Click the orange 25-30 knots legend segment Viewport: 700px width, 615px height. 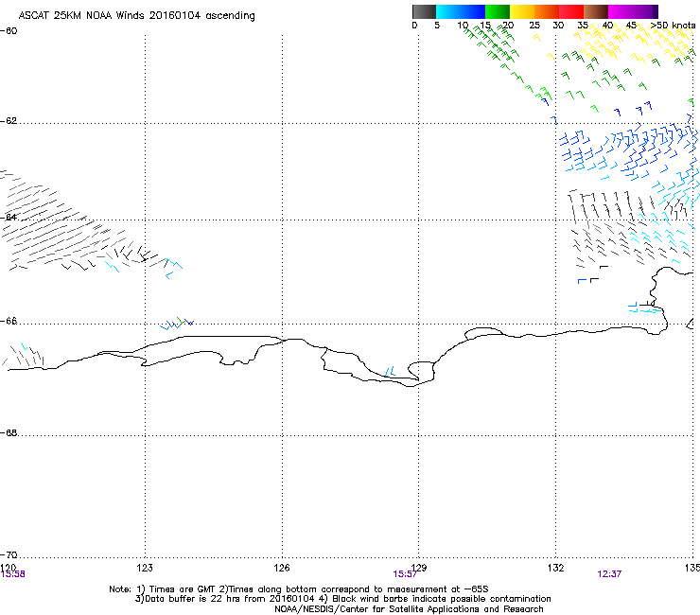click(547, 11)
